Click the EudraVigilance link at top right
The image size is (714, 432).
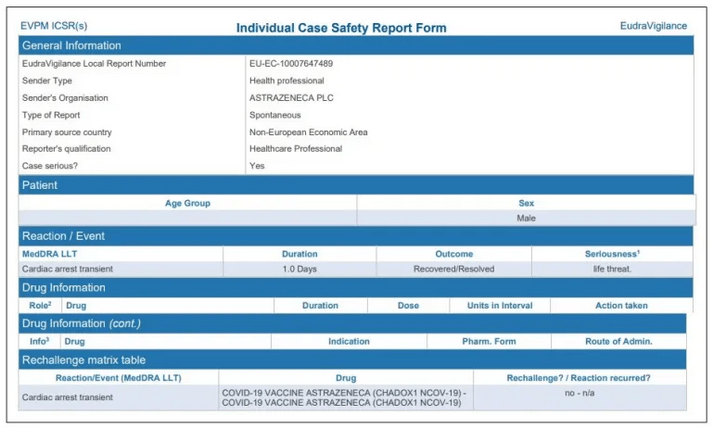[653, 26]
